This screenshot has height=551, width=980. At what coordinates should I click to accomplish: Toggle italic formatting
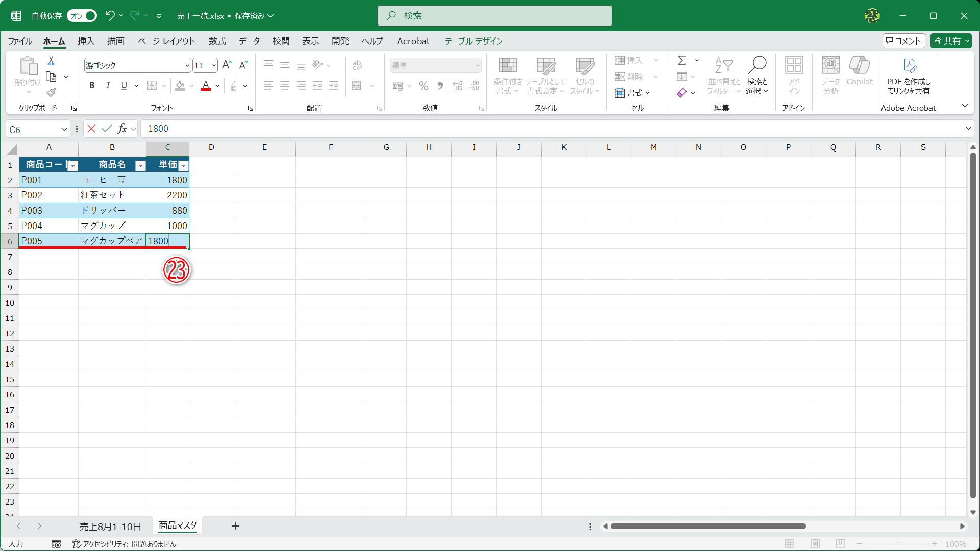point(108,86)
